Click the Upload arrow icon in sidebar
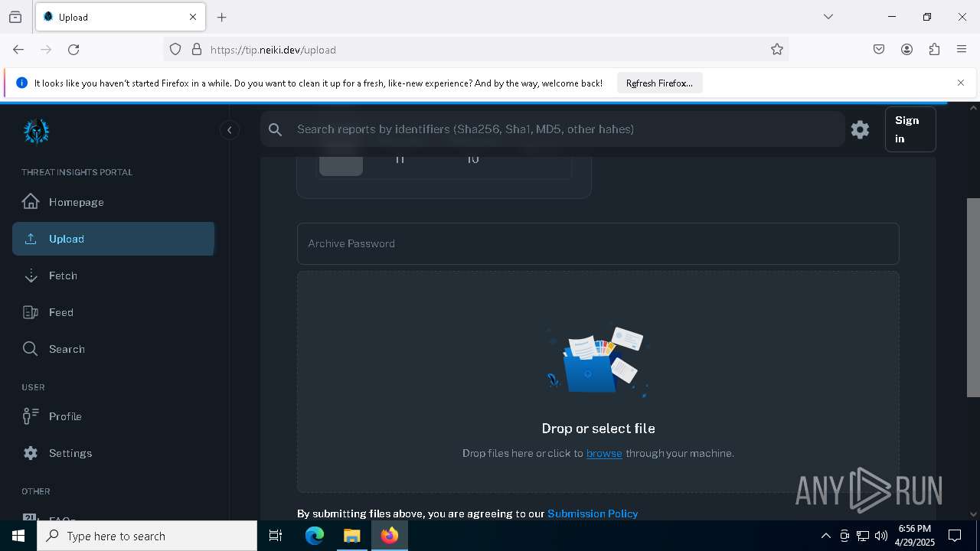This screenshot has height=551, width=980. coord(31,239)
